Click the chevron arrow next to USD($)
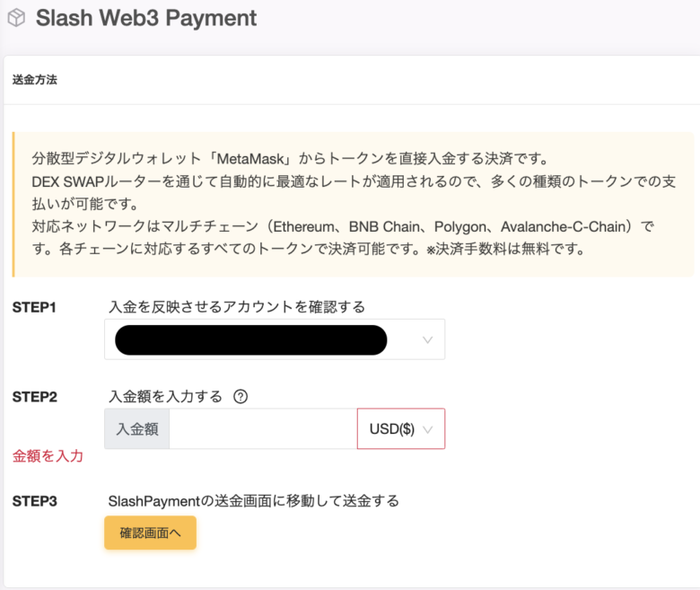The height and width of the screenshot is (590, 700). (427, 429)
